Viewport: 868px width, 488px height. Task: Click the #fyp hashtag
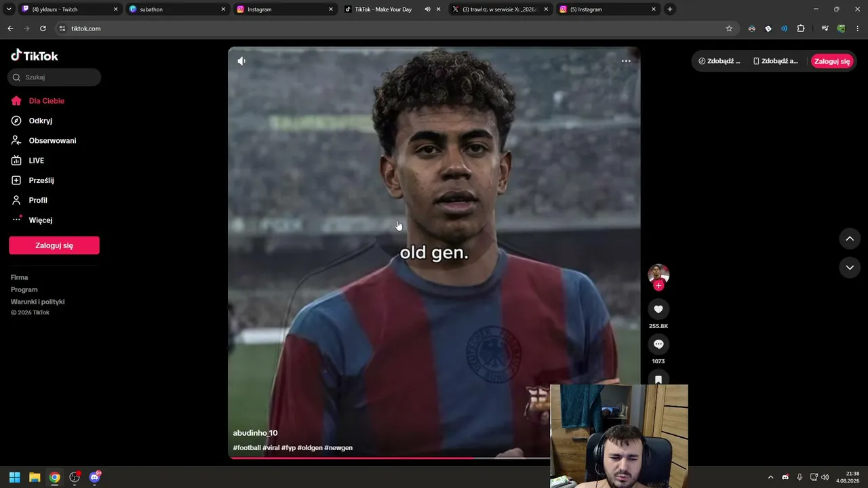pyautogui.click(x=288, y=448)
